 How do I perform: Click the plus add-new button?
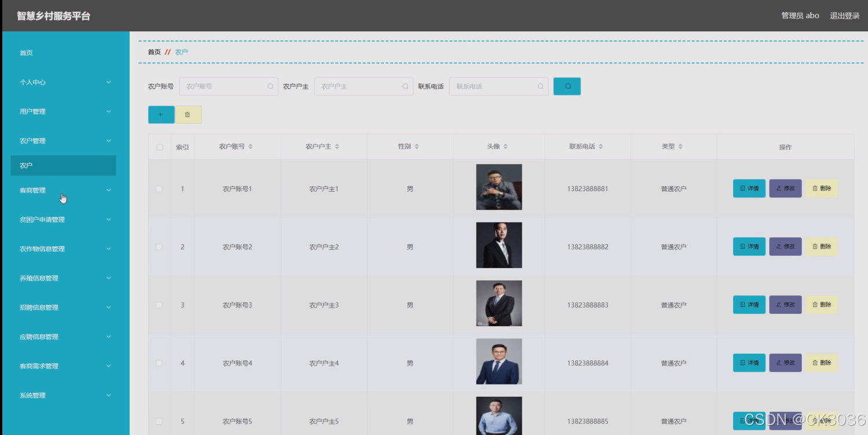(x=161, y=115)
